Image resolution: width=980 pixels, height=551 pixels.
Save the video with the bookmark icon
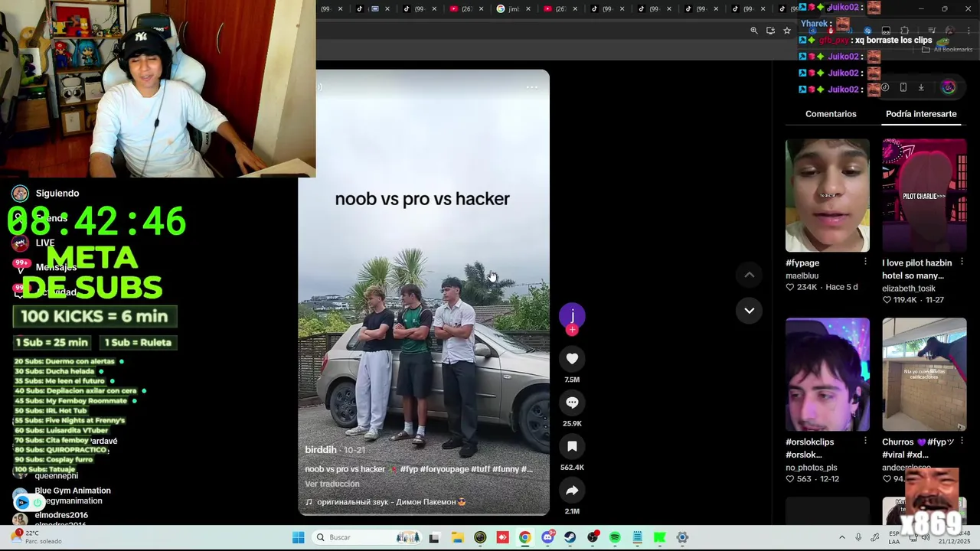coord(572,446)
